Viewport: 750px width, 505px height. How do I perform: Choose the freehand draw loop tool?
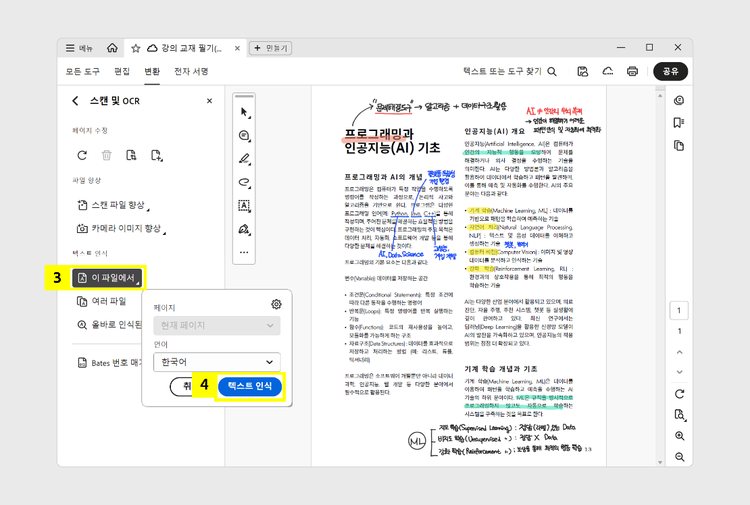[x=244, y=182]
